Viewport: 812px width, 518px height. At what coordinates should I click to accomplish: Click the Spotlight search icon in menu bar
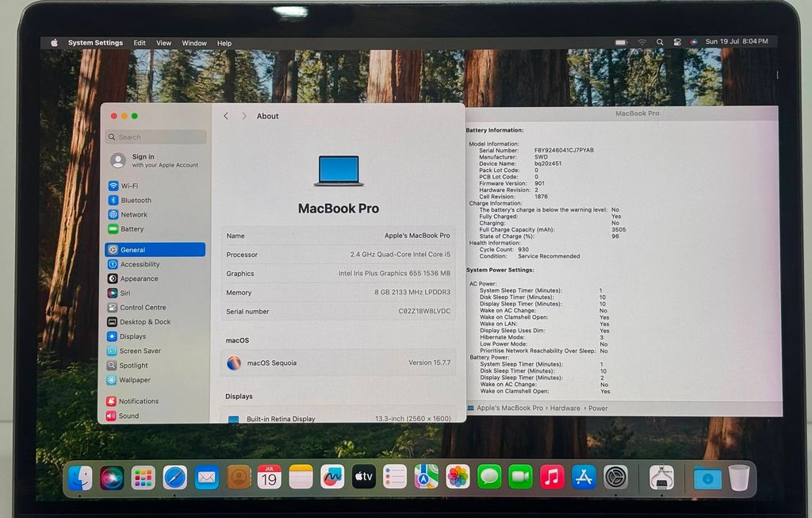coord(660,42)
